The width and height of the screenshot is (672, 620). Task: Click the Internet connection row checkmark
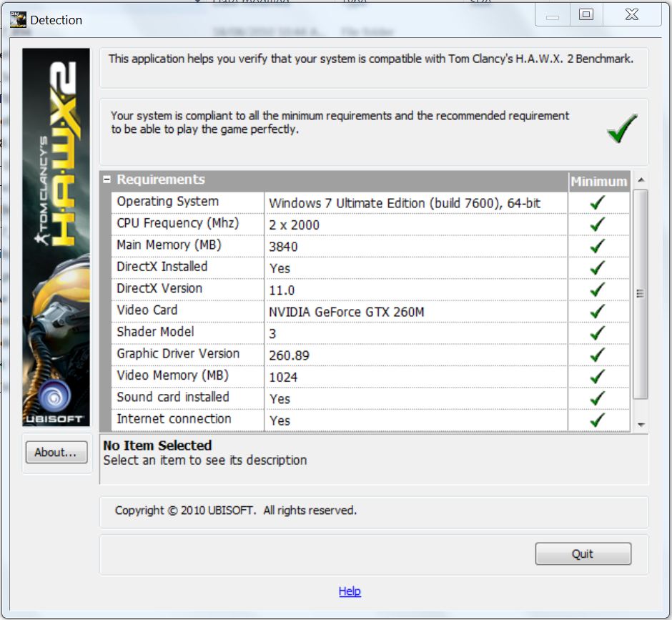(598, 420)
